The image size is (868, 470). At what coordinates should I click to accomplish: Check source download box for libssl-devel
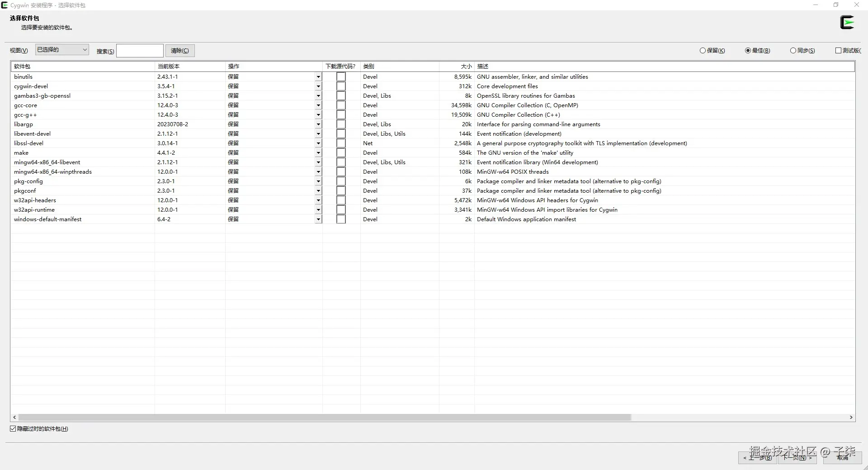point(341,143)
